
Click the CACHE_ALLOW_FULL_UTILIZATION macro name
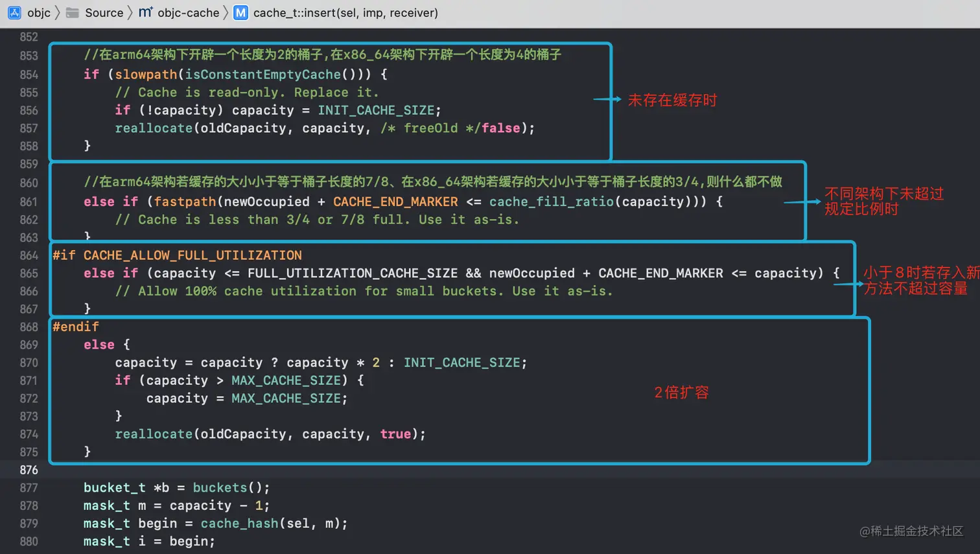tap(192, 255)
